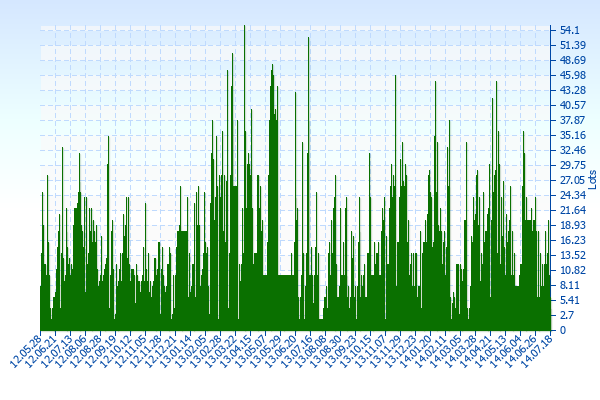
Task: Click the 2.7 axis value
Action: pos(567,315)
